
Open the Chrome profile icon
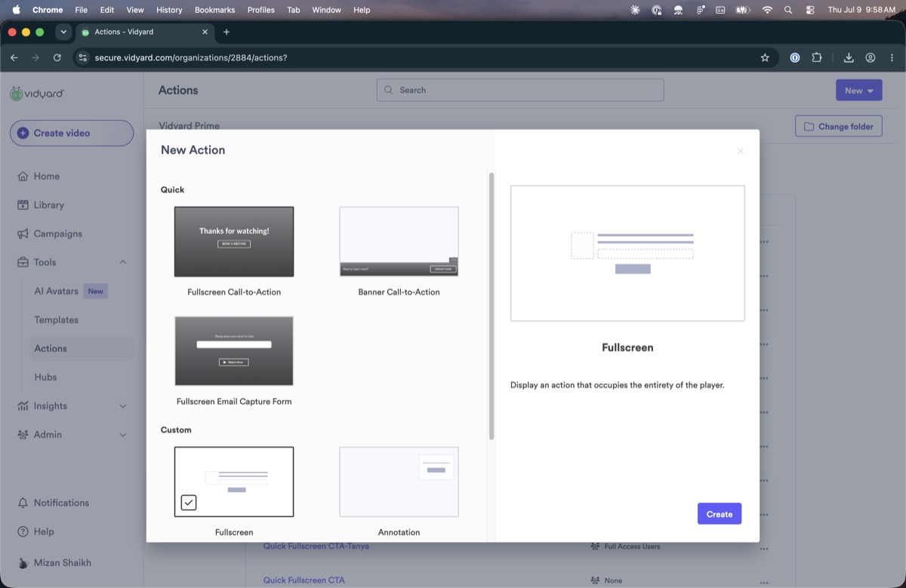[x=871, y=57]
